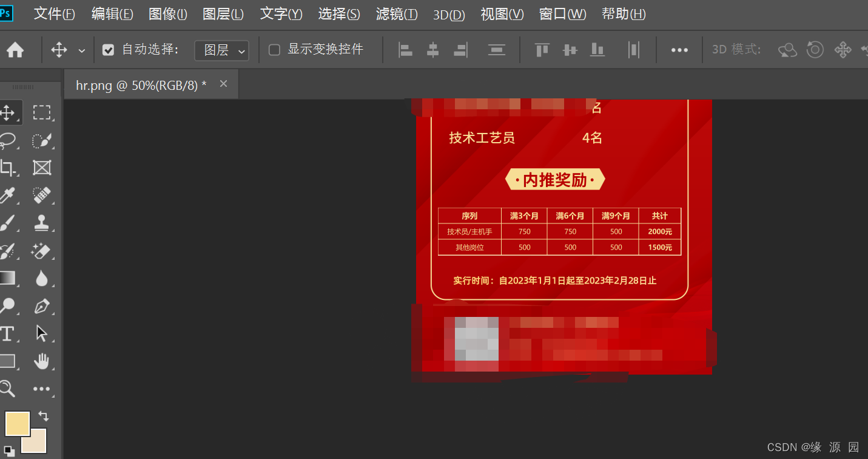Viewport: 868px width, 459px height.
Task: Open the 滤镜(T) menu
Action: point(397,14)
